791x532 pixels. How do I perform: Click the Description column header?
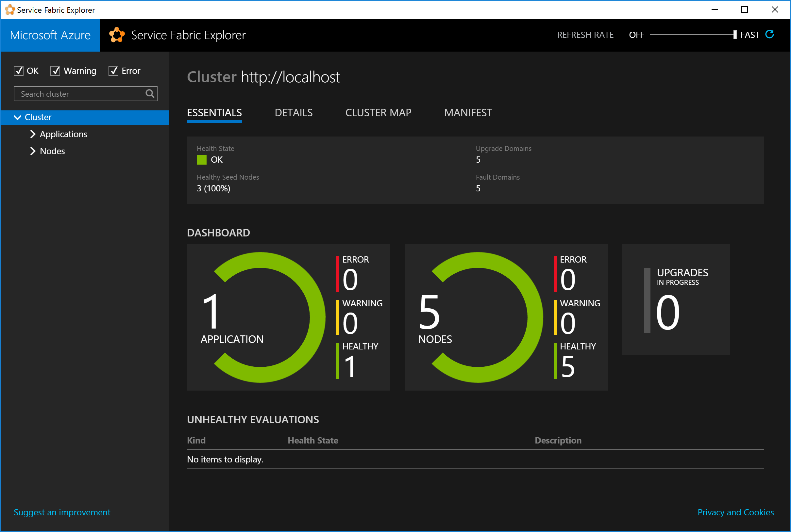pyautogui.click(x=558, y=440)
